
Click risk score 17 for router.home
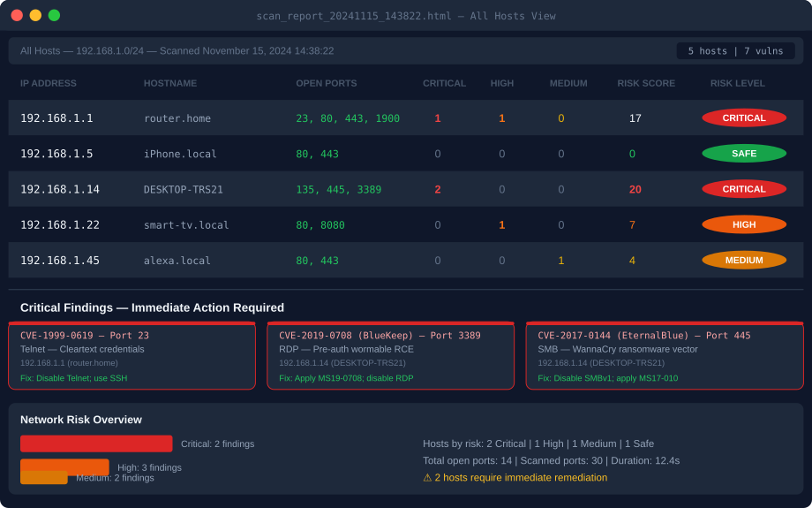[x=635, y=118]
